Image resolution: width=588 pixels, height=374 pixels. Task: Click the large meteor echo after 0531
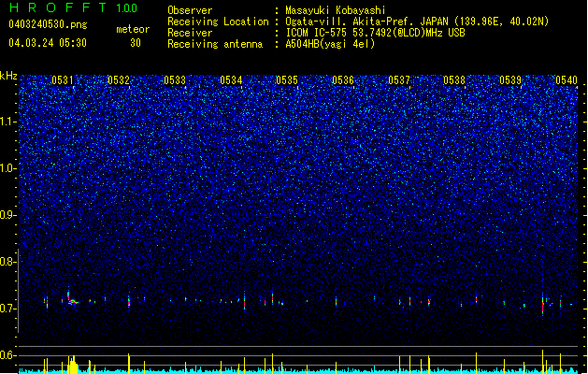[72, 299]
